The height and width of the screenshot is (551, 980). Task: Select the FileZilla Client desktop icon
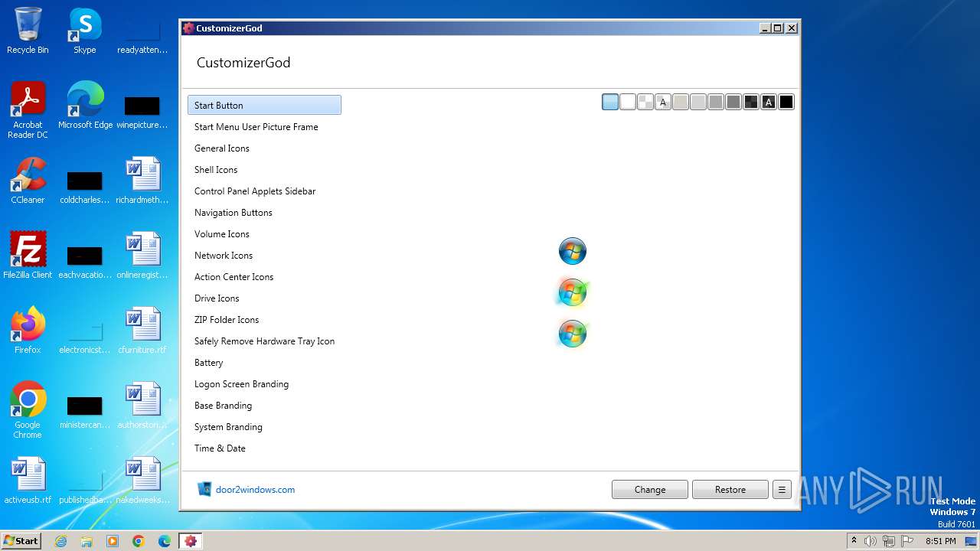point(28,256)
